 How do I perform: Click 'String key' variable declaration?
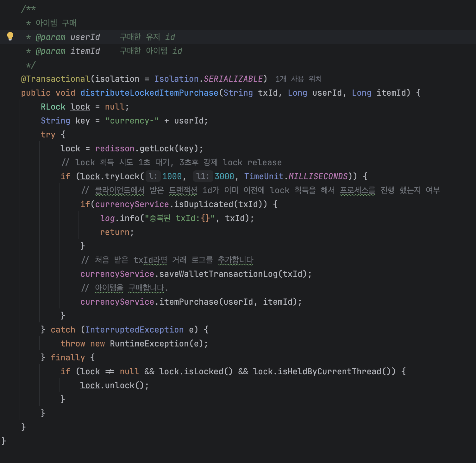(65, 121)
